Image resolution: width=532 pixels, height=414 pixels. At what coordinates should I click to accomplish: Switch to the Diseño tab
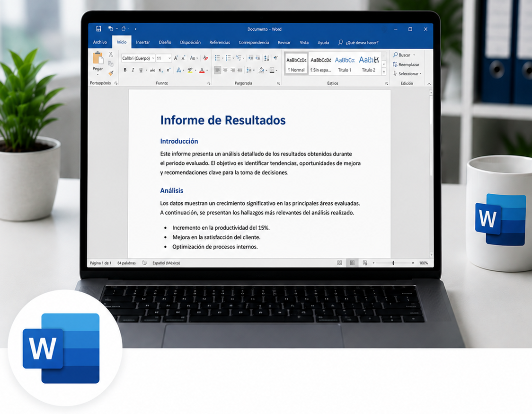[x=165, y=43]
